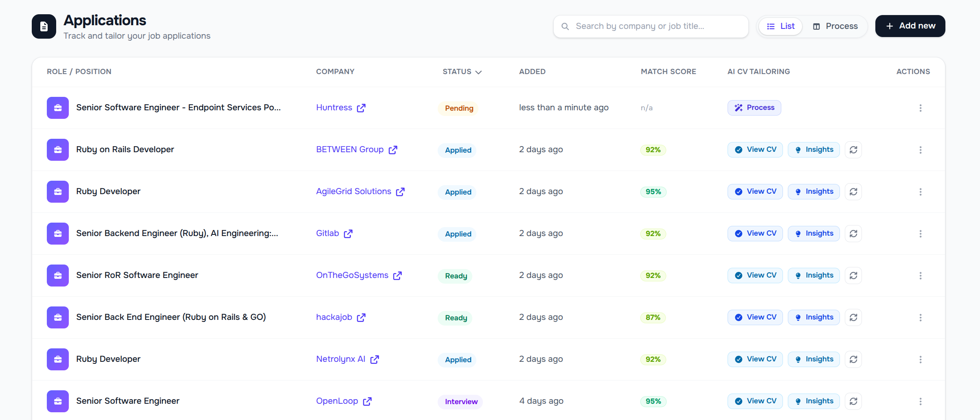Open Gitlab external link icon
Image resolution: width=980 pixels, height=420 pixels.
click(x=348, y=234)
